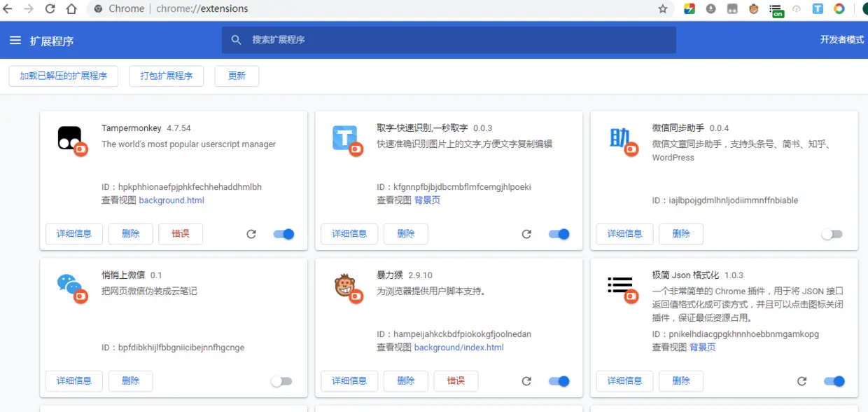The width and height of the screenshot is (868, 412).
Task: Disable the 暴力猴 extension toggle
Action: click(x=559, y=381)
